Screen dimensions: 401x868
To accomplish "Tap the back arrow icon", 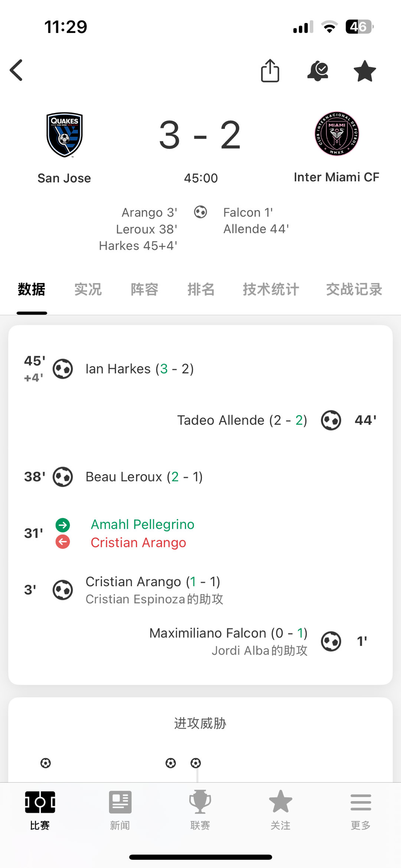I will [x=16, y=70].
